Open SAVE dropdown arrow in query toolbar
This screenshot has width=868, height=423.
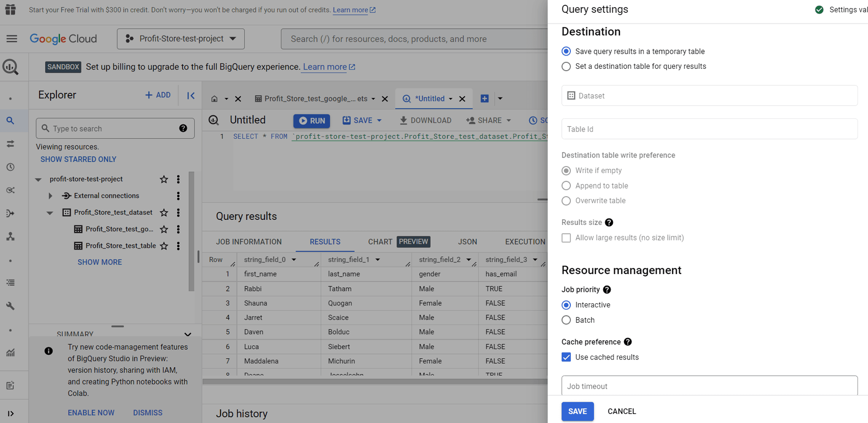pos(379,121)
